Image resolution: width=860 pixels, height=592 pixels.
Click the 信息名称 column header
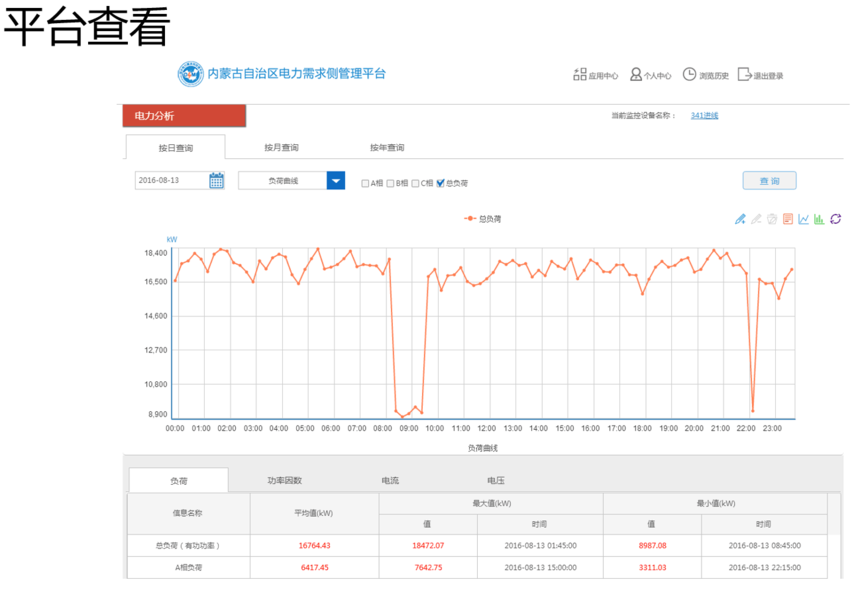[188, 513]
